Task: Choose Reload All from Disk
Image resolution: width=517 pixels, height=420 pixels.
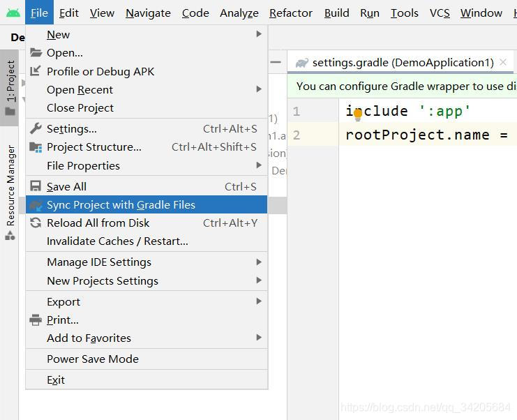Action: coord(147,223)
